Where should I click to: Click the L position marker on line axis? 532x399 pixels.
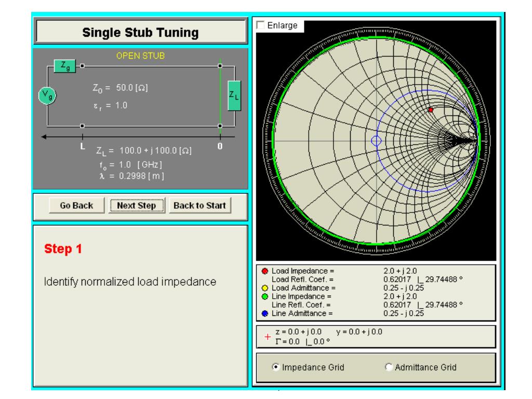point(83,147)
